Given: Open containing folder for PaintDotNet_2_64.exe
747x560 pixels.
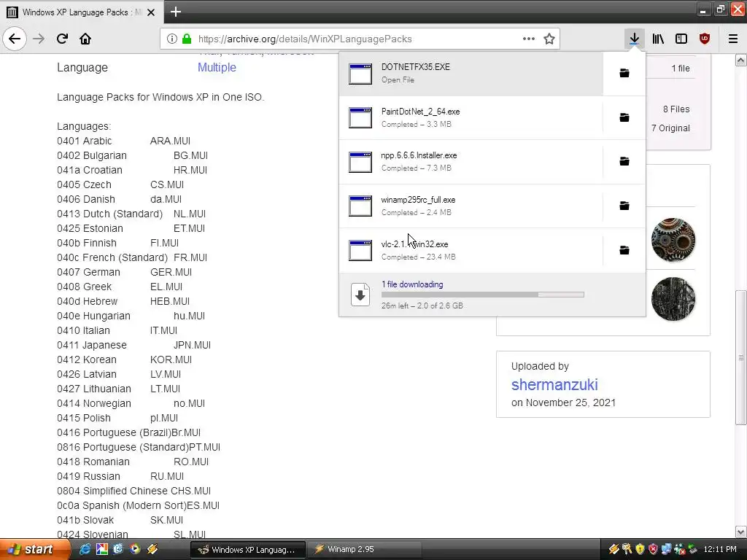Looking at the screenshot, I should click(624, 117).
